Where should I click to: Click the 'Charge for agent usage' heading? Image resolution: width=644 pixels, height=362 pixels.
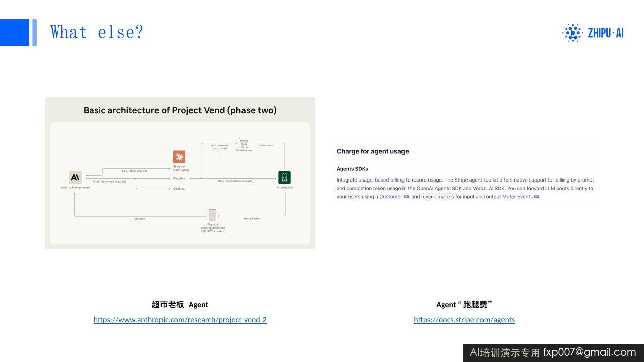click(x=373, y=151)
